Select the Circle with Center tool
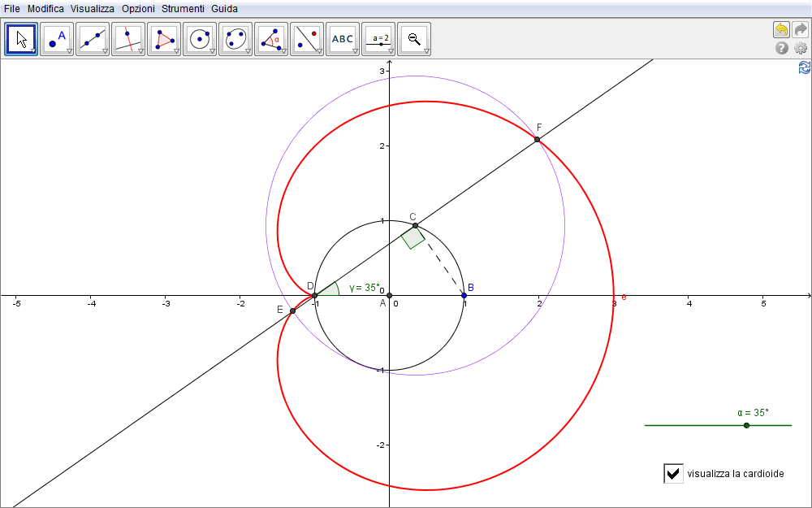Screen dimensions: 812x508 pyautogui.click(x=200, y=39)
